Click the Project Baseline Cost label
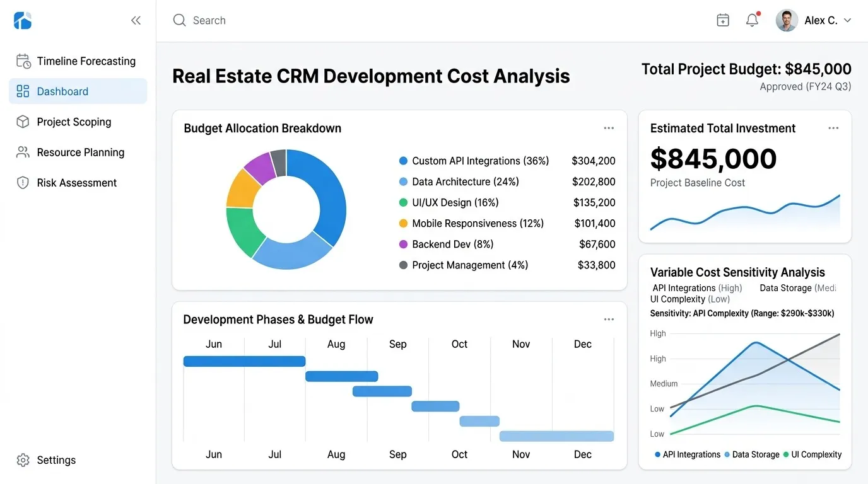The image size is (868, 484). click(698, 183)
